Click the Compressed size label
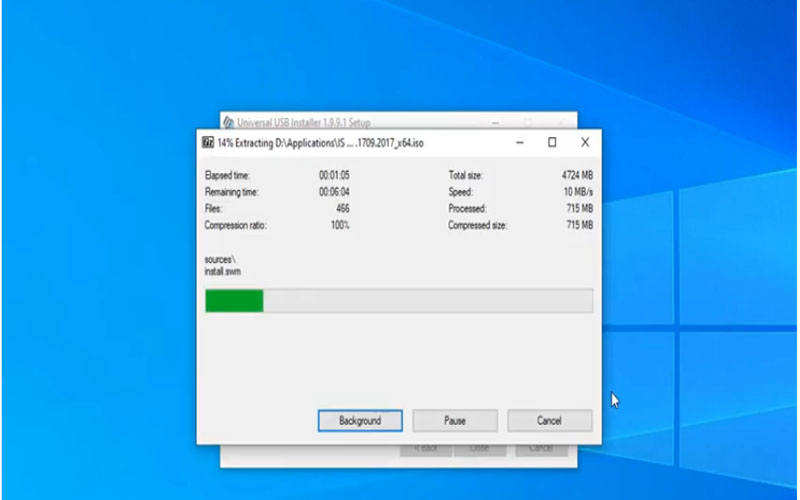Image resolution: width=800 pixels, height=500 pixels. 478,225
